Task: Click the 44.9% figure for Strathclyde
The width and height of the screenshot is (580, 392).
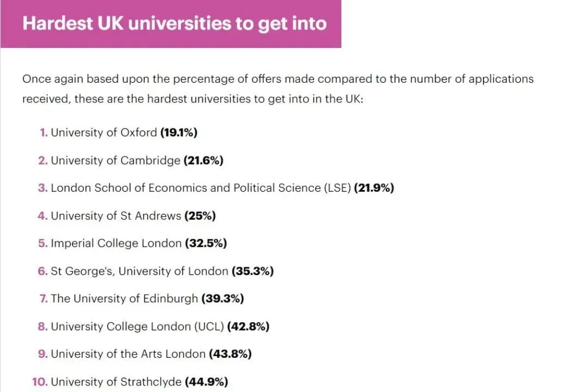Action: coord(207,382)
